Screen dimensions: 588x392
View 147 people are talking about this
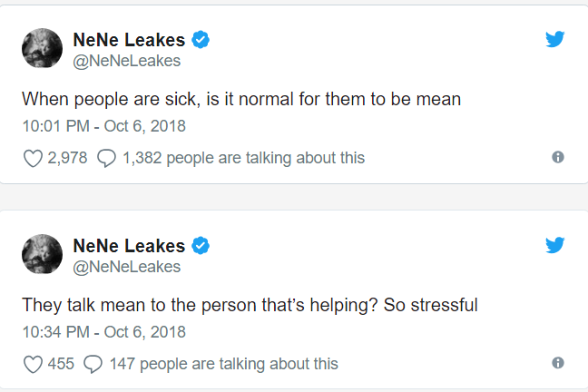click(x=224, y=364)
